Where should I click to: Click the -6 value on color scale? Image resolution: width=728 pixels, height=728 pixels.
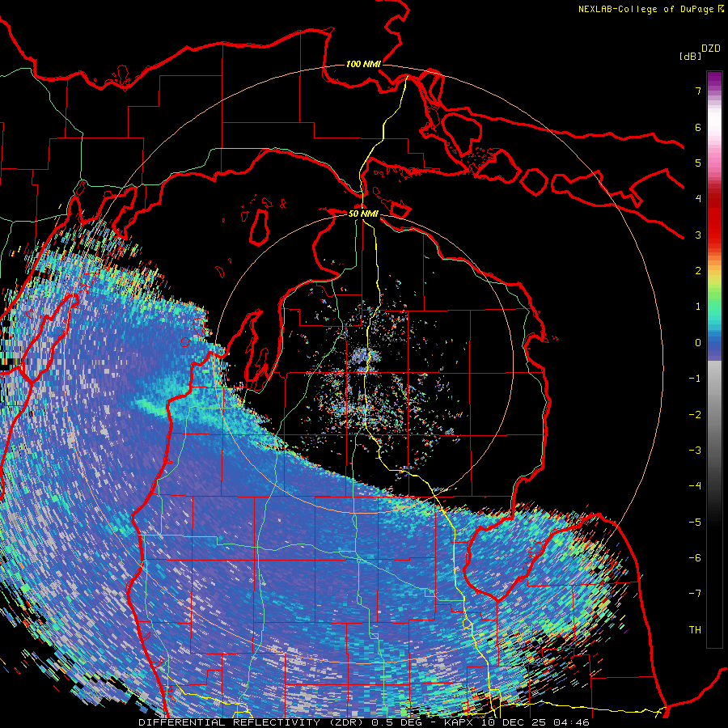(695, 558)
